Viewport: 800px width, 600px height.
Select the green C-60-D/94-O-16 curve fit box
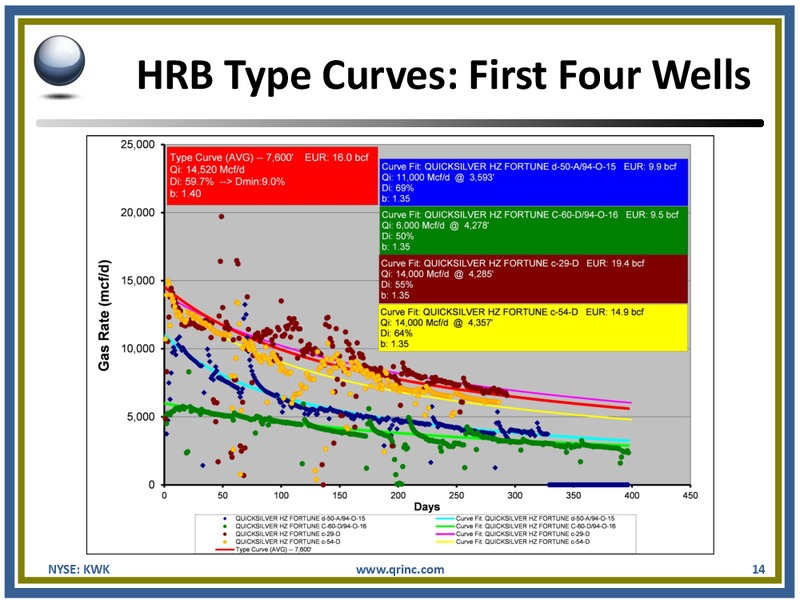(533, 231)
